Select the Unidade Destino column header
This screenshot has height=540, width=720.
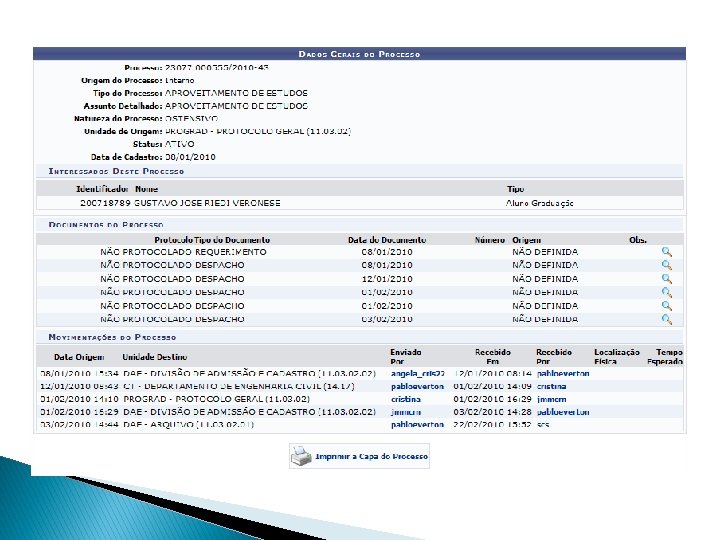coord(155,357)
